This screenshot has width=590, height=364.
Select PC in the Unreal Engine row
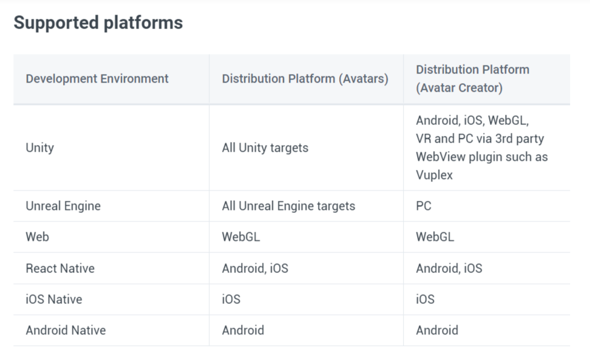pyautogui.click(x=424, y=206)
